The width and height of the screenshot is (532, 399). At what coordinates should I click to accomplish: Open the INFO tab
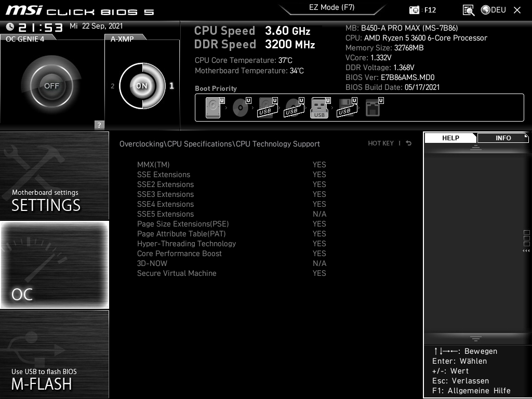coord(502,138)
